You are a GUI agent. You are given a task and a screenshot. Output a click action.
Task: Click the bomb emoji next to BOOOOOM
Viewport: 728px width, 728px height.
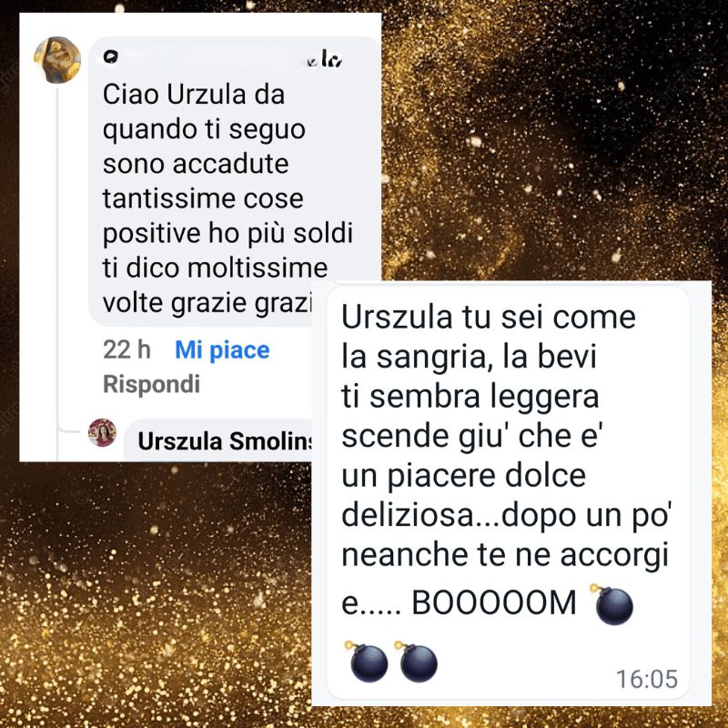(613, 604)
